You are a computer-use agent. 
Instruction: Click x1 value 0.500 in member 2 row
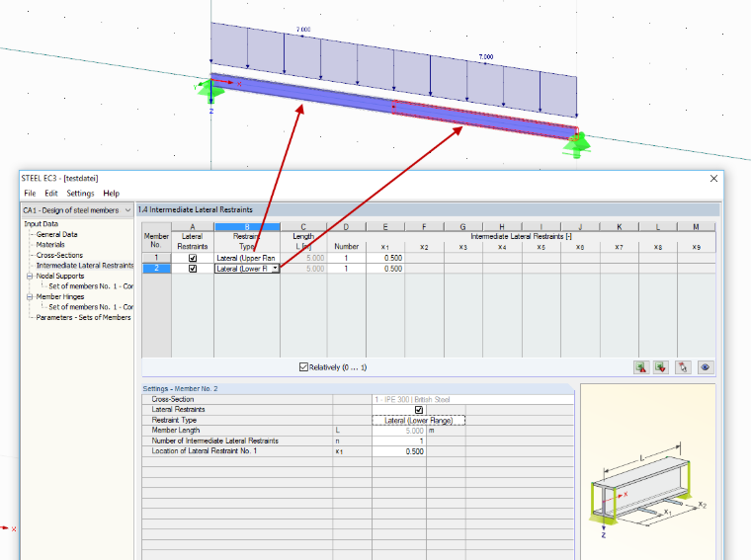385,269
